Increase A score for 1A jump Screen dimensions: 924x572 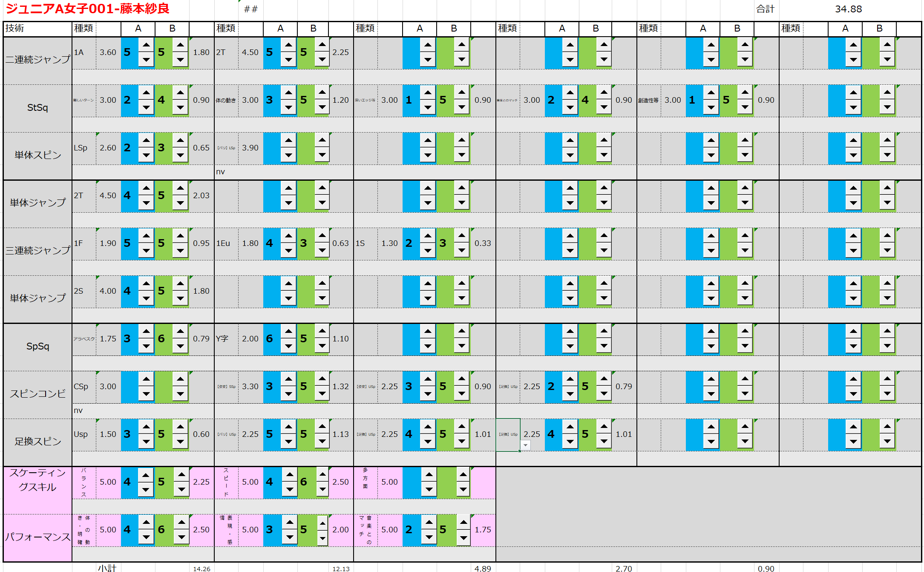(x=146, y=45)
